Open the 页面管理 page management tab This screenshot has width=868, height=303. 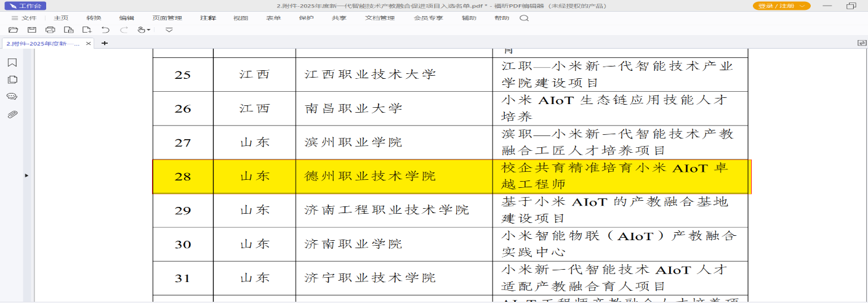tap(167, 18)
